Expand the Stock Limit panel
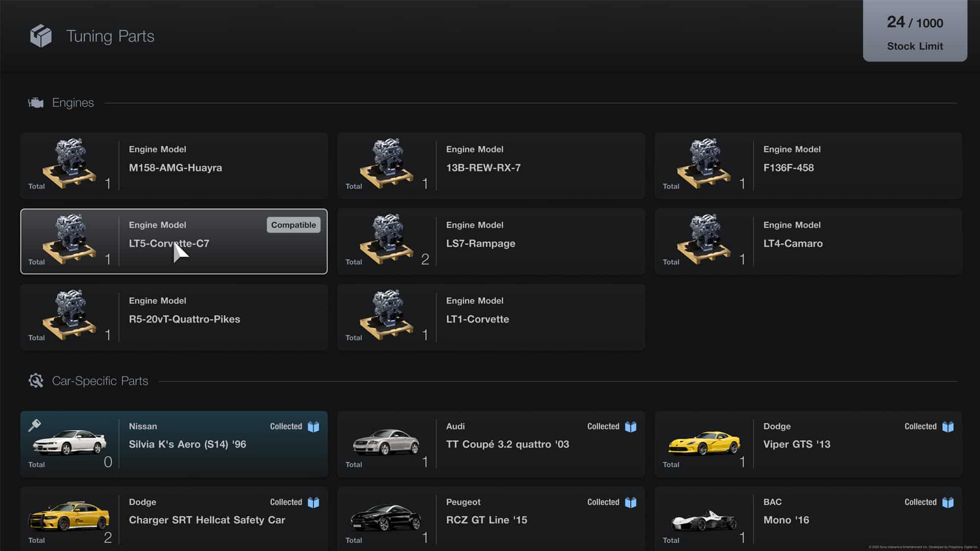Image resolution: width=980 pixels, height=551 pixels. pos(915,32)
